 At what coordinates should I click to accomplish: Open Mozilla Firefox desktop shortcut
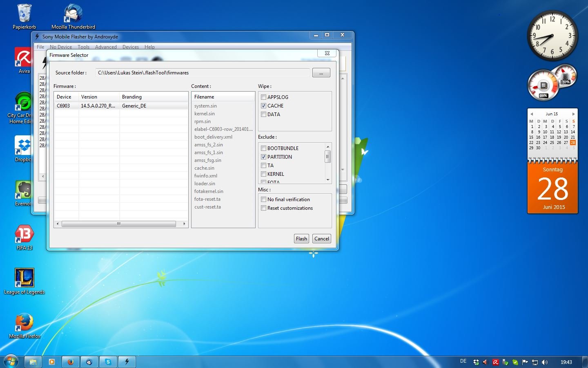coord(24,325)
